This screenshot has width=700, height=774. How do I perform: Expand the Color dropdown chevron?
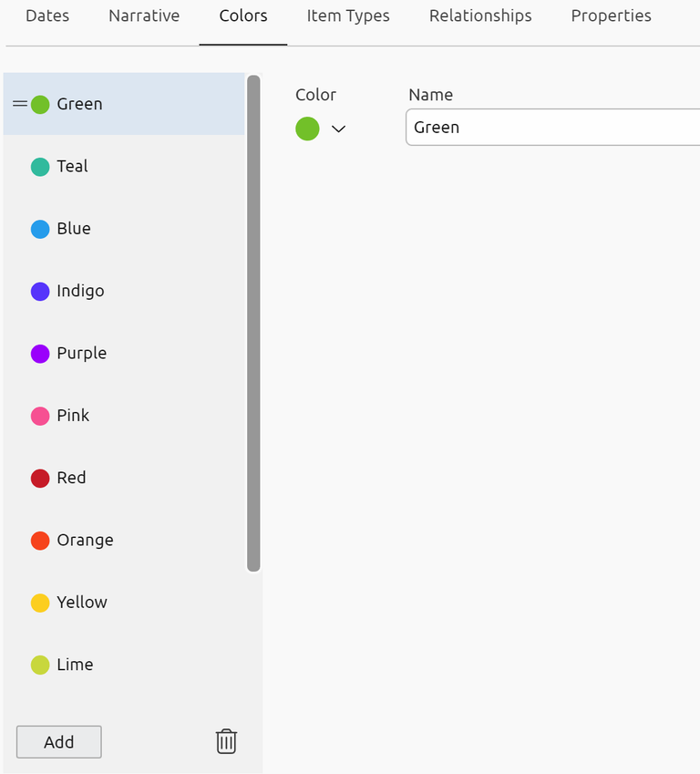click(x=339, y=129)
